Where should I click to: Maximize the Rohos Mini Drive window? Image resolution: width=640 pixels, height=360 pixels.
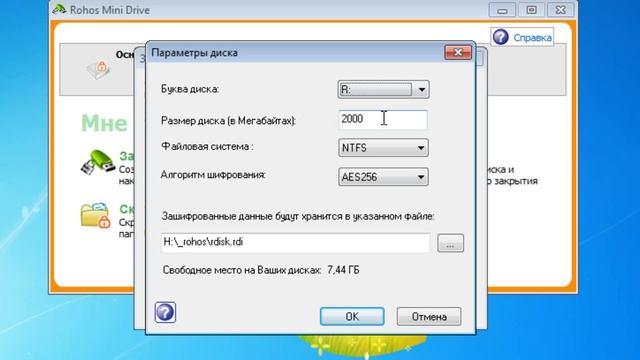pos(531,10)
